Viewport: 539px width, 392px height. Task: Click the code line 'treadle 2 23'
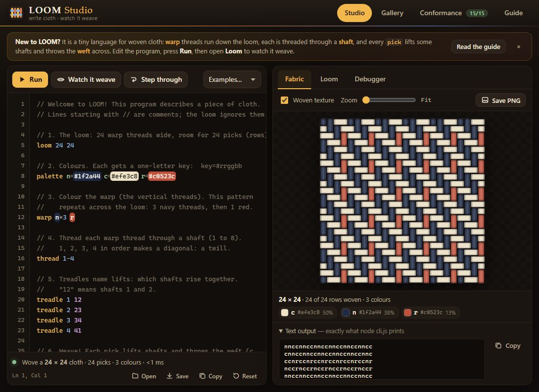59,310
